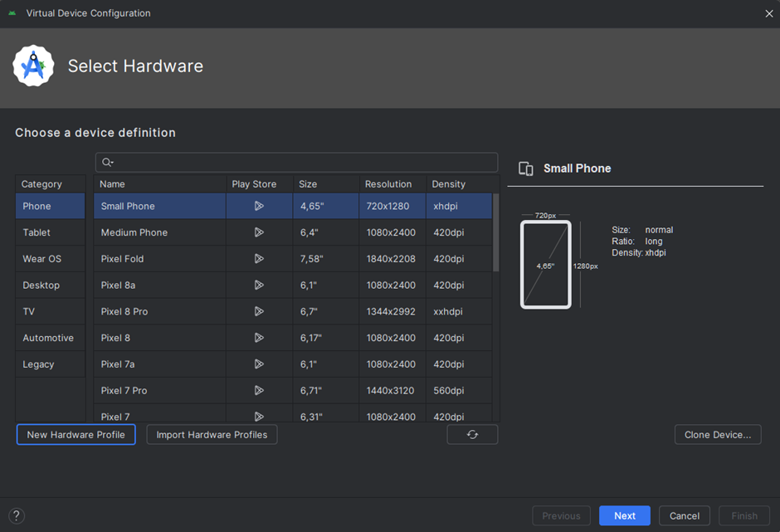Viewport: 780px width, 532px height.
Task: Click the search magnifier icon
Action: pos(107,162)
